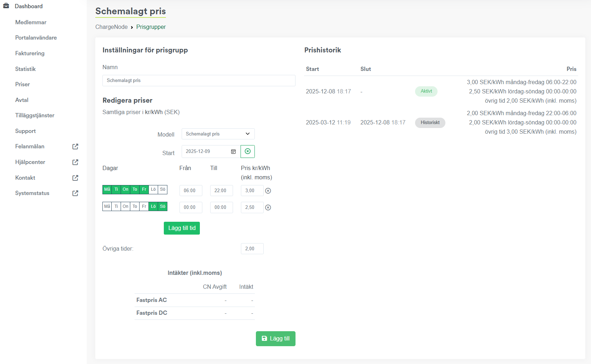This screenshot has height=364, width=591.
Task: Click the Dashboard briefcase icon
Action: (6, 6)
